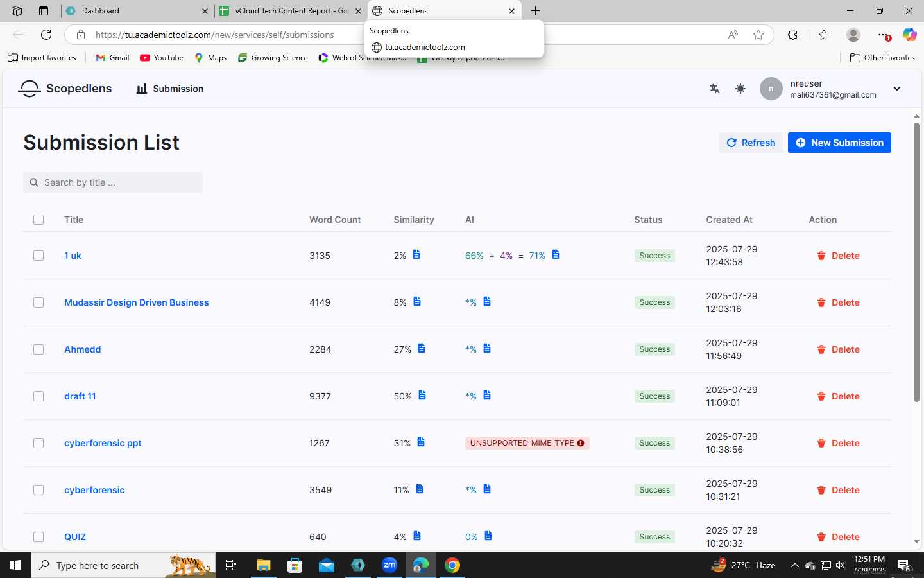Click the New Submission button
Viewport: 924px width, 578px height.
pos(839,143)
